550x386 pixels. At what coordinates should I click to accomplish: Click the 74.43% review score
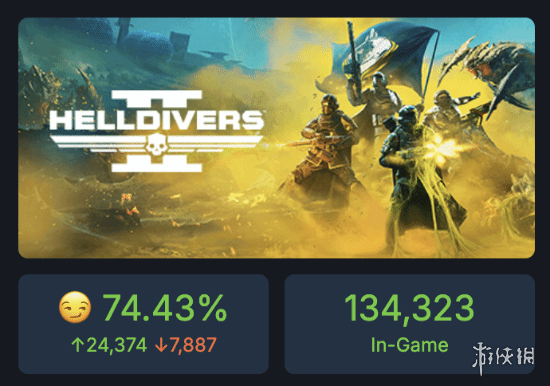click(x=165, y=308)
